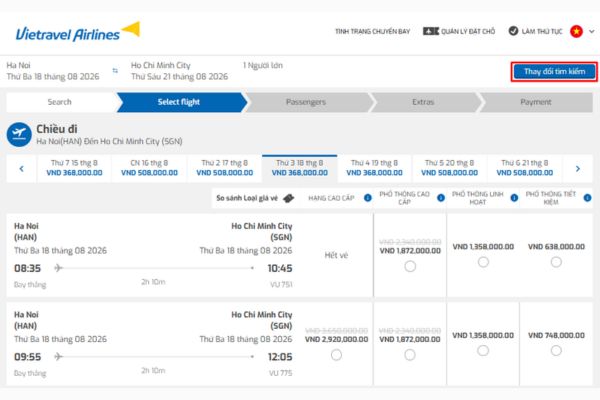Click departure time 09:55
Viewport: 600px width, 400px height.
(28, 357)
